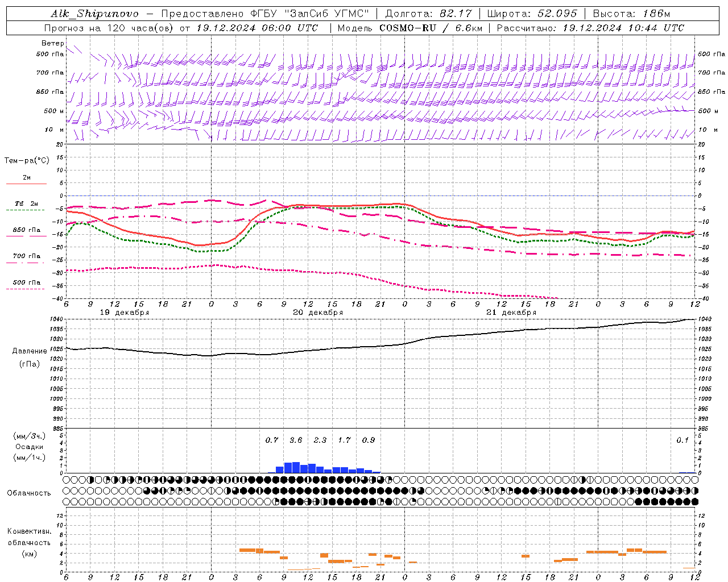Click the elevation value Высота: 186м

[631, 14]
